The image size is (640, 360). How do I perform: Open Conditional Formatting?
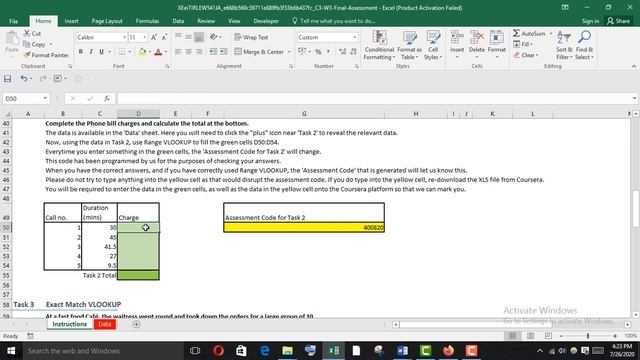point(380,45)
